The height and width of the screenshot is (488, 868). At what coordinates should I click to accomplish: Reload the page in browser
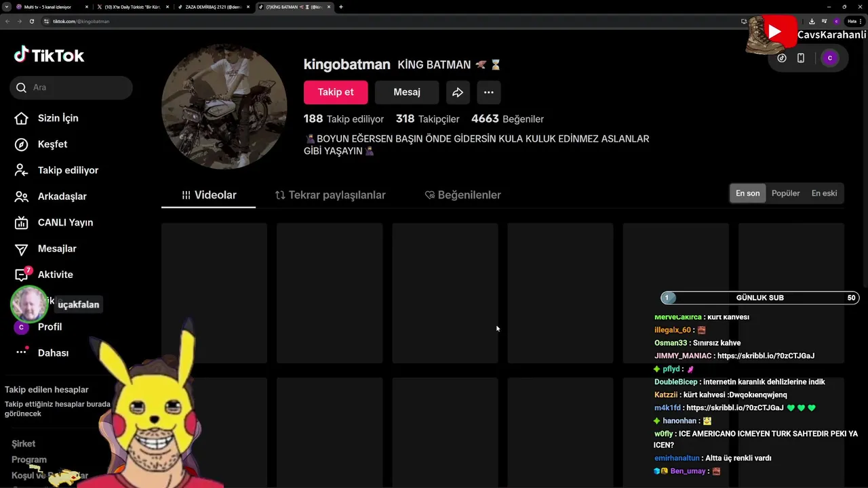[x=32, y=21]
